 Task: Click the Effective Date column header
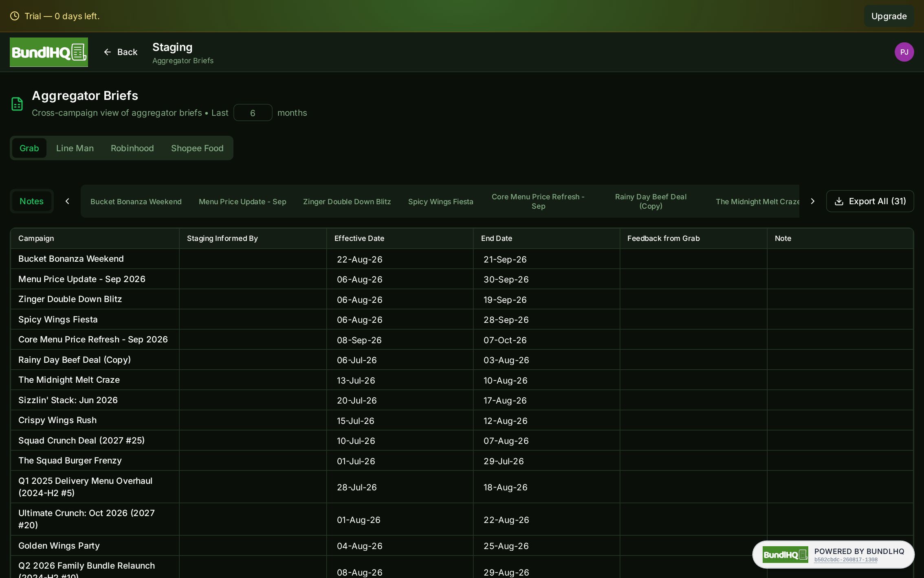[x=400, y=238]
